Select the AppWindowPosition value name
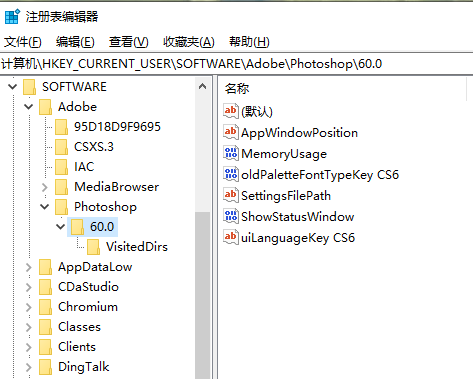Screen dimensions: 473x379 tap(299, 133)
